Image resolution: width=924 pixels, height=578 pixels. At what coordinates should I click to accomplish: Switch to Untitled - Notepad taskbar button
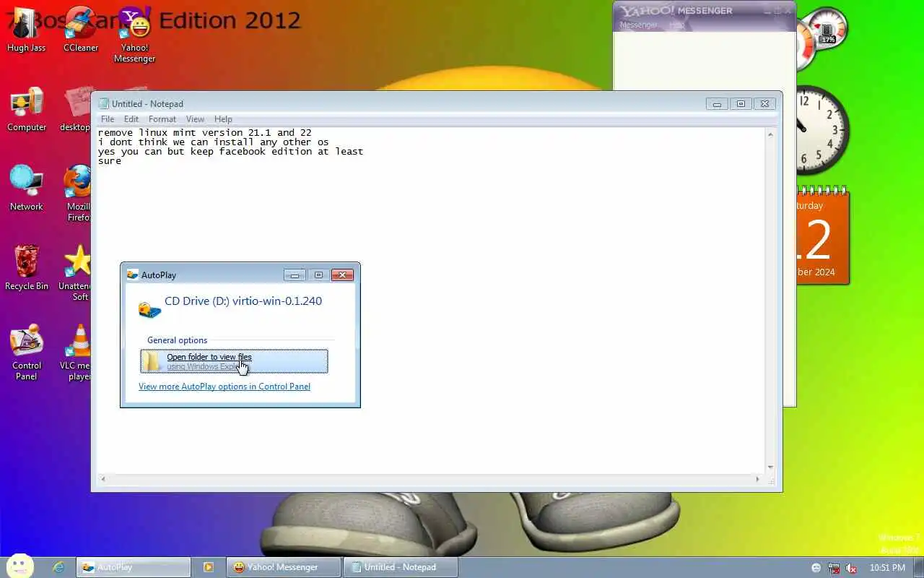[401, 567]
